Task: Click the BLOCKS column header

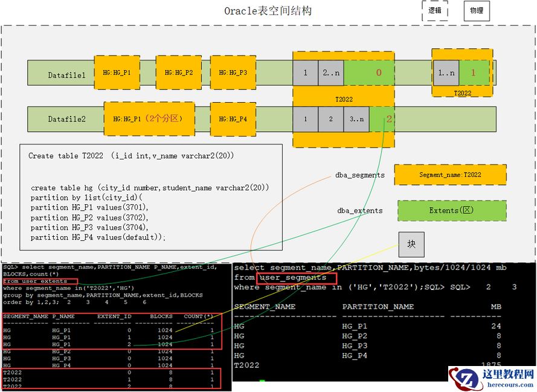Action: tap(161, 316)
